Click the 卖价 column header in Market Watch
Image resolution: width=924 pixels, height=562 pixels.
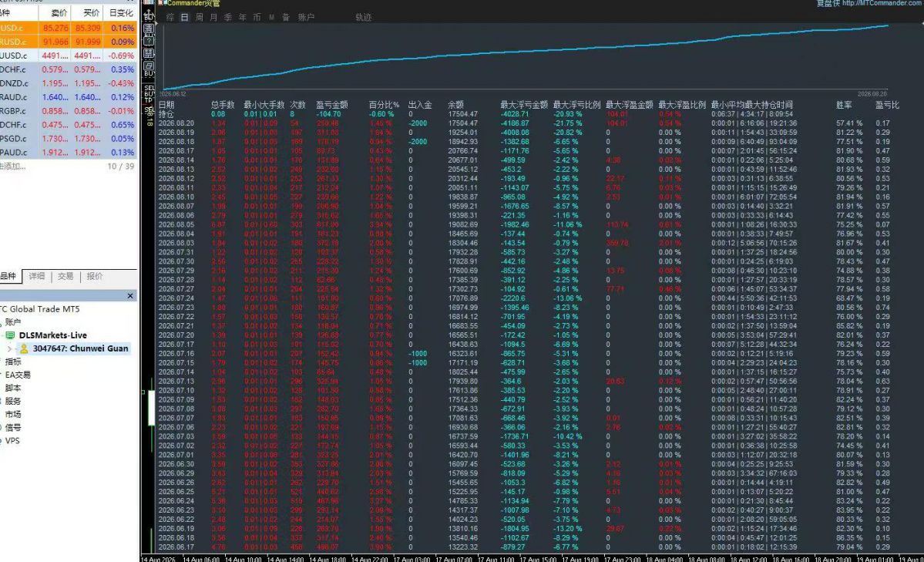[59, 12]
